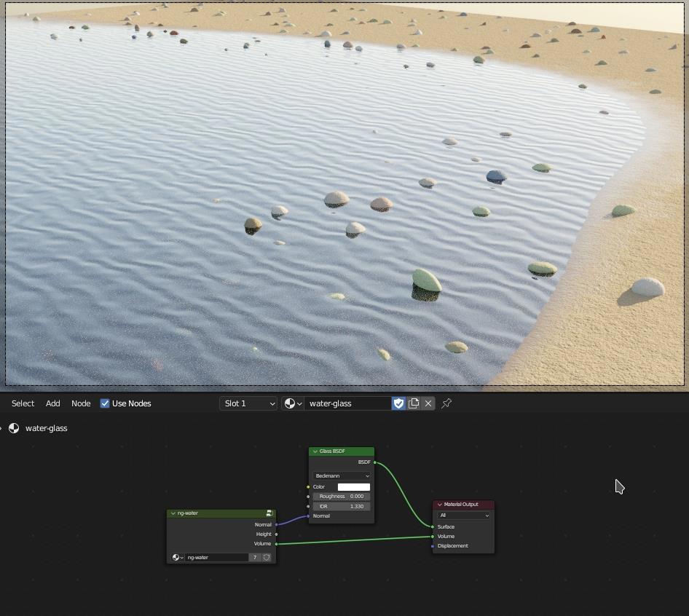689x616 pixels.
Task: Pin the node editor with pin icon
Action: [446, 403]
